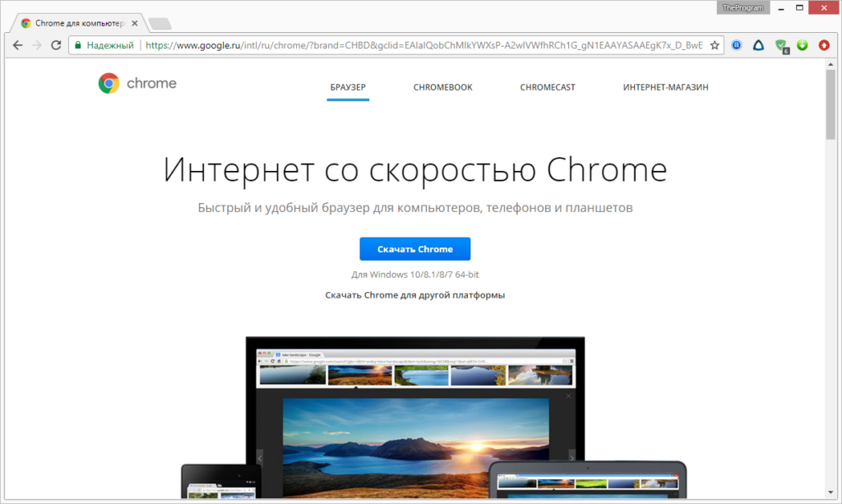Open the CHROMECAST navigation section
The width and height of the screenshot is (842, 504).
[548, 87]
